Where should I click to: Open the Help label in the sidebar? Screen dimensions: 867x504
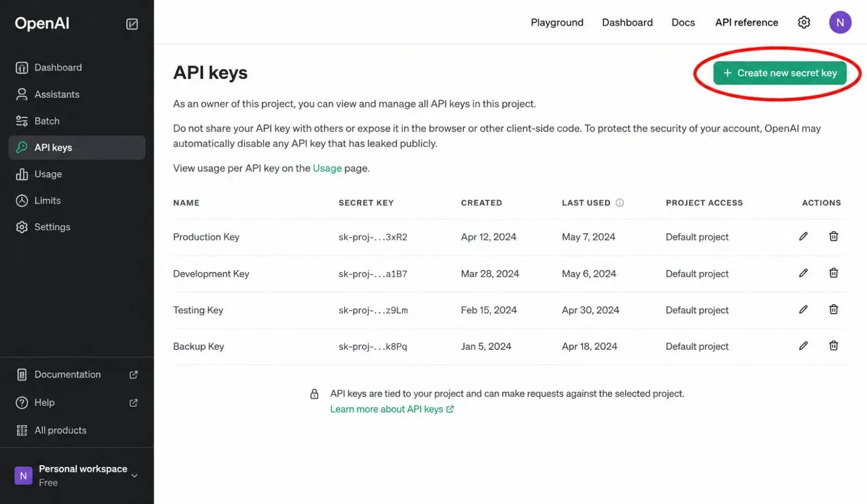click(x=44, y=403)
